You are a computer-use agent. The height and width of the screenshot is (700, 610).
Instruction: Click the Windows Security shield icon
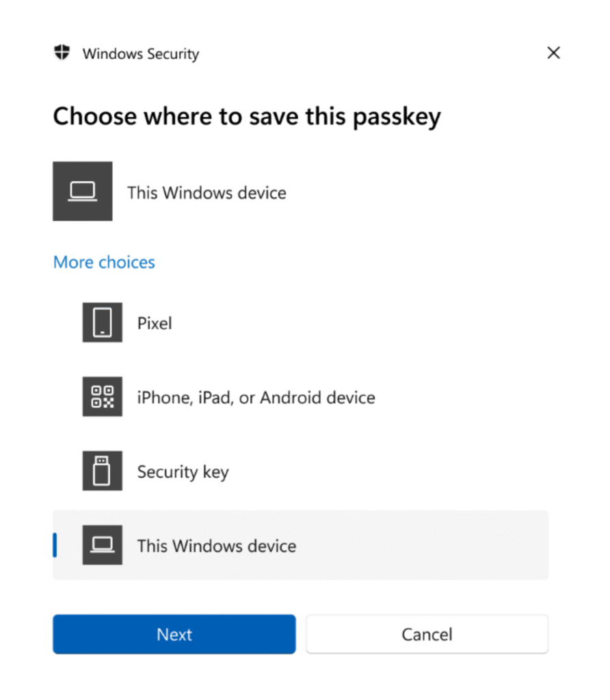(62, 53)
